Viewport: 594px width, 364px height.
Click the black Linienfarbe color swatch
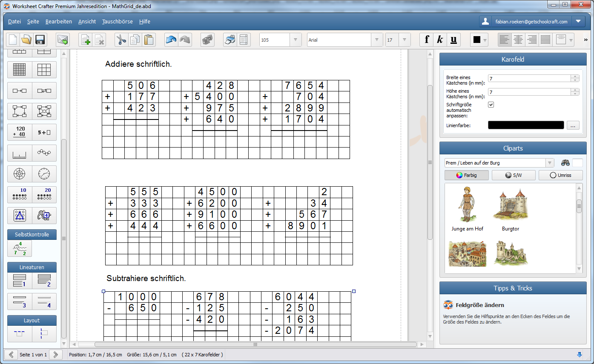(525, 125)
